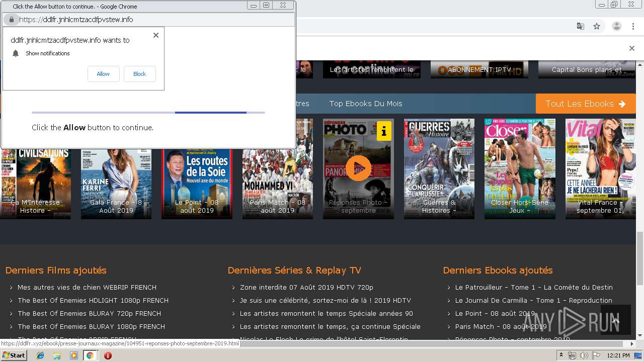
Task: Click the Derniers Films ajoutés heading
Action: click(x=56, y=270)
